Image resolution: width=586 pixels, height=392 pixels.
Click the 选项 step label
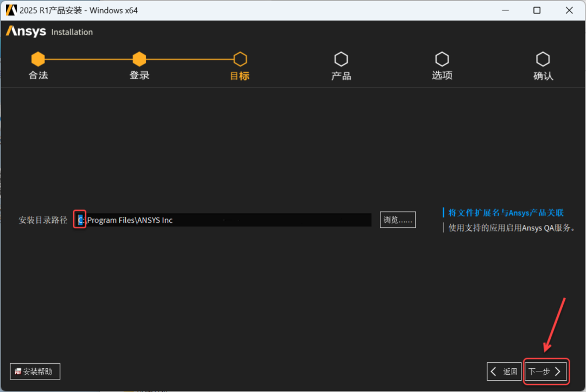tap(442, 75)
